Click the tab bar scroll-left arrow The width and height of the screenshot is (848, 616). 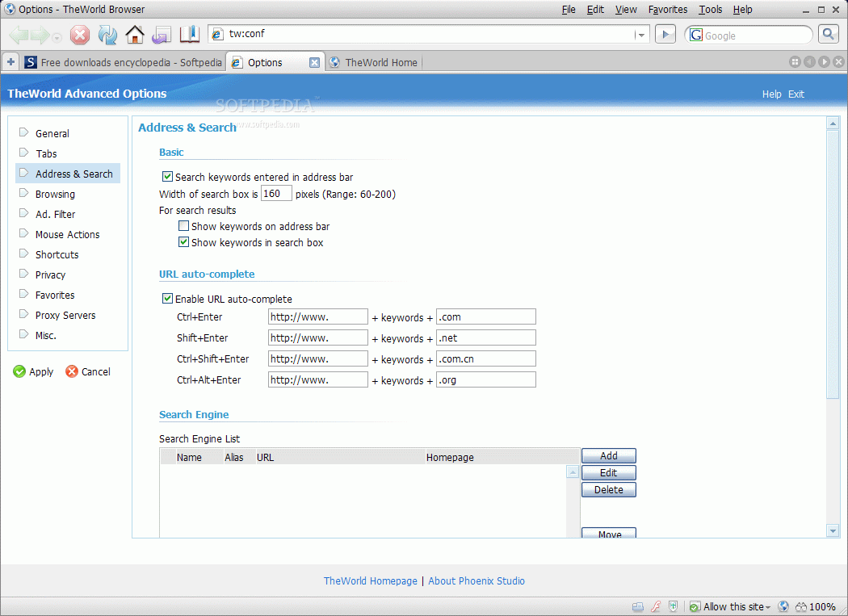(809, 62)
